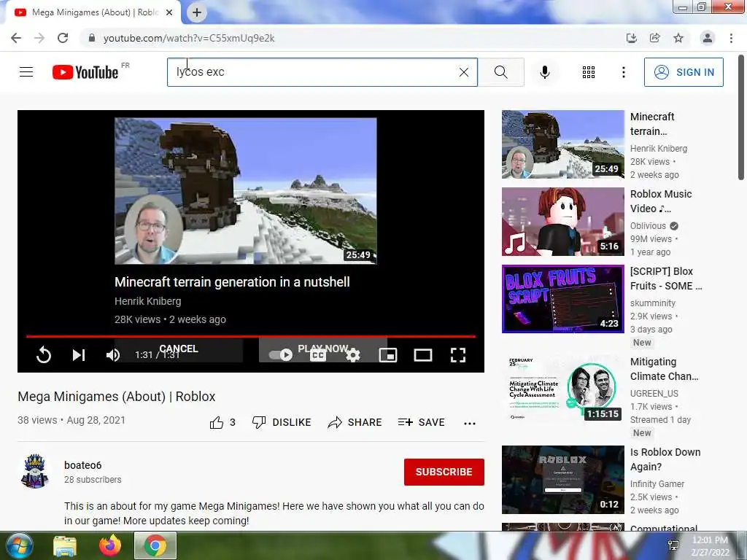Toggle the autoplay switch in player
Screen dimensions: 747x560
click(281, 355)
